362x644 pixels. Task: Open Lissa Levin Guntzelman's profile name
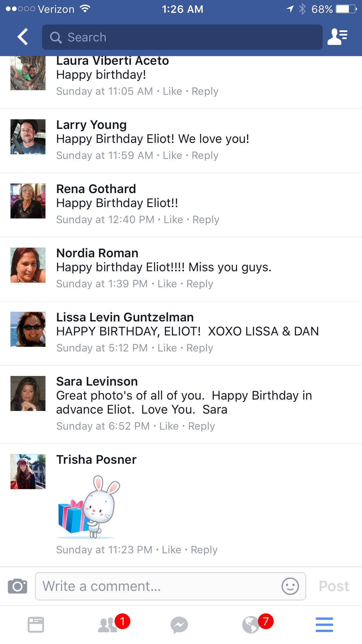coord(125,317)
